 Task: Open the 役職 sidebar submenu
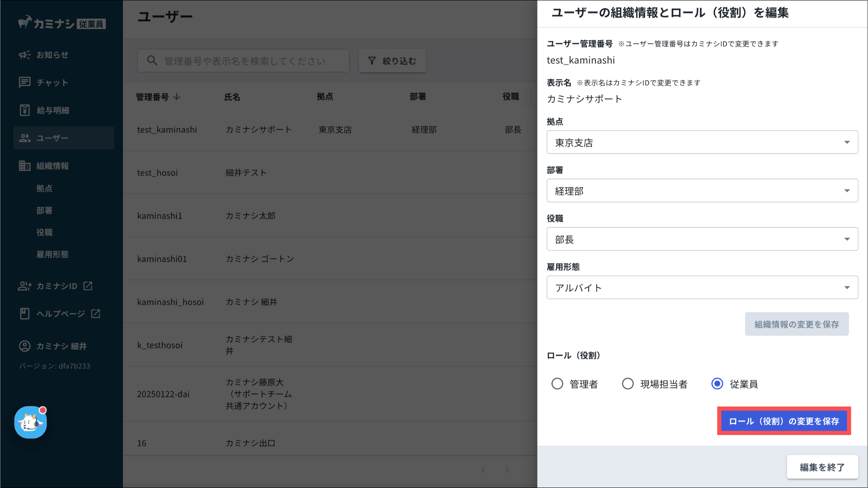pyautogui.click(x=44, y=232)
